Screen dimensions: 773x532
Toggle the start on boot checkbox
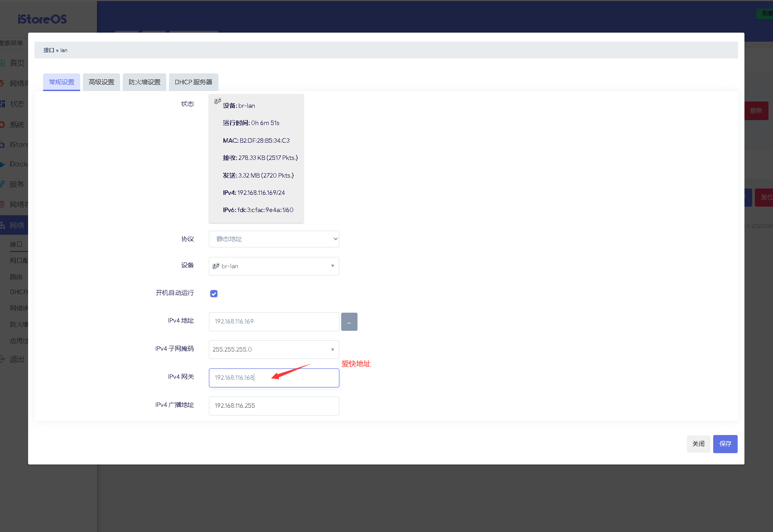click(214, 294)
